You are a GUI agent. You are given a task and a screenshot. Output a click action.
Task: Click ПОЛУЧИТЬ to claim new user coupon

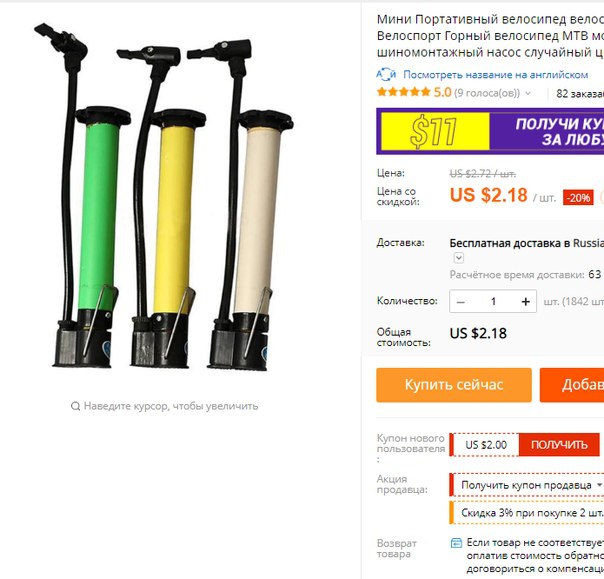[559, 445]
